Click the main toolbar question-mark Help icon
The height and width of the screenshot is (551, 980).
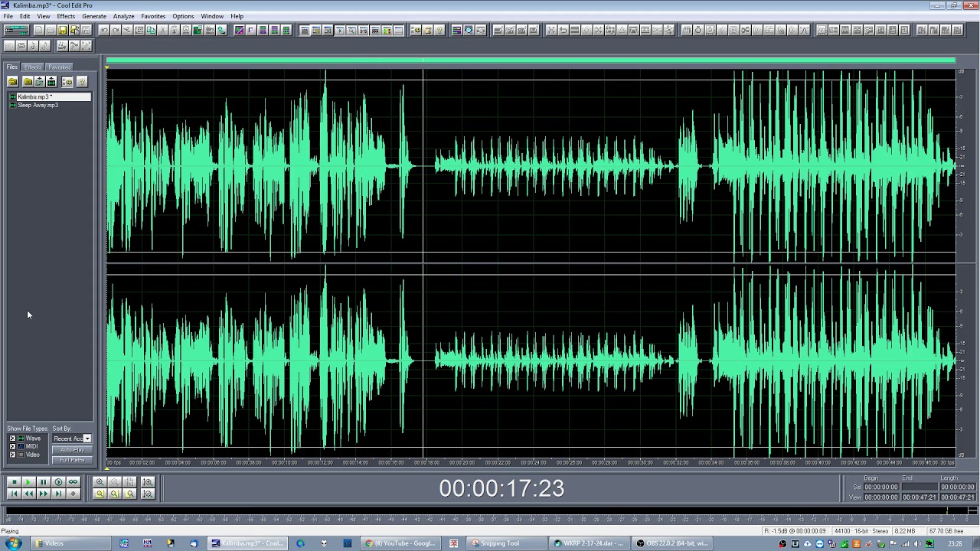coord(439,30)
